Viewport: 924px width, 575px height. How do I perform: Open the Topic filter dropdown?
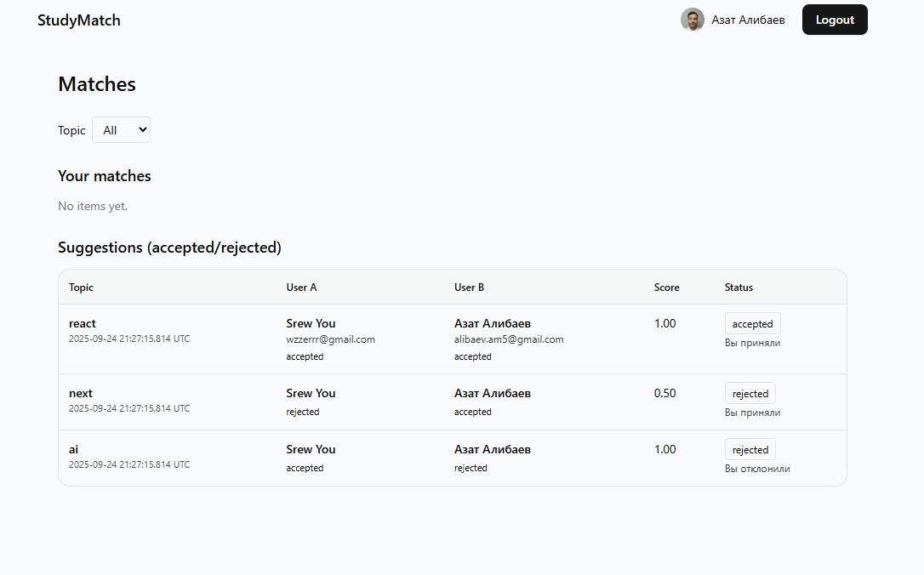(x=121, y=130)
